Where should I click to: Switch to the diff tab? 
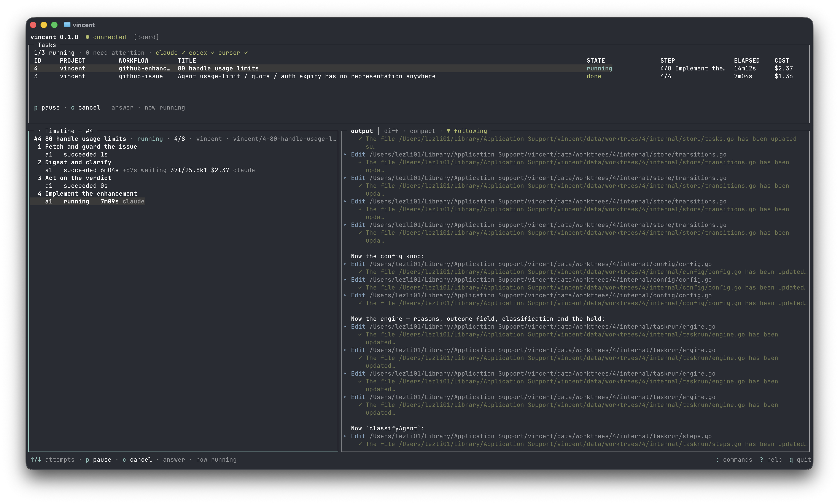[391, 131]
